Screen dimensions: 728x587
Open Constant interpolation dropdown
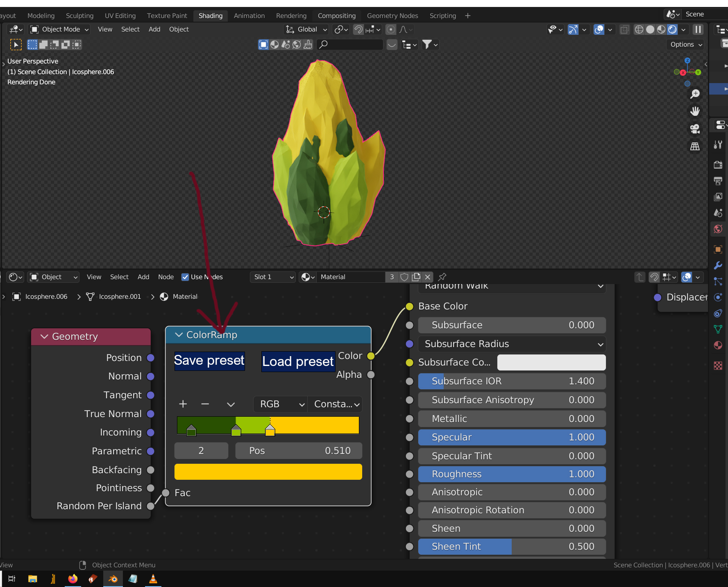coord(335,404)
